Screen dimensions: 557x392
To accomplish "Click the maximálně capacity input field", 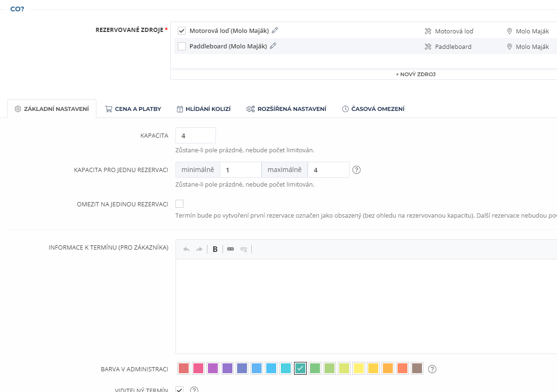I will click(328, 170).
